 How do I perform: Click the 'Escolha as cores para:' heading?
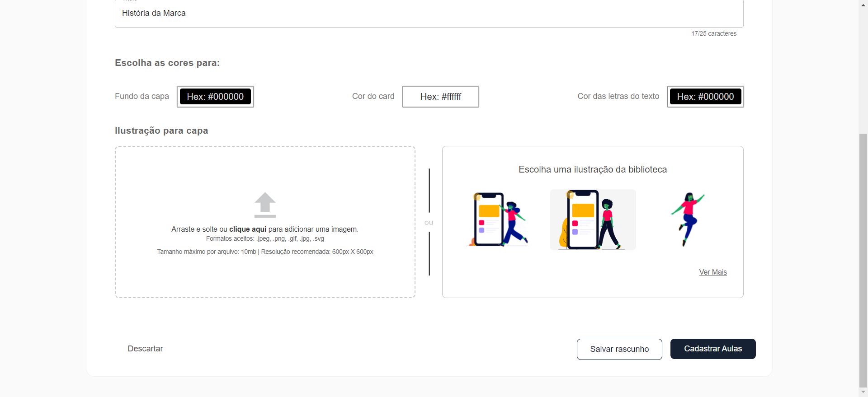coord(167,63)
